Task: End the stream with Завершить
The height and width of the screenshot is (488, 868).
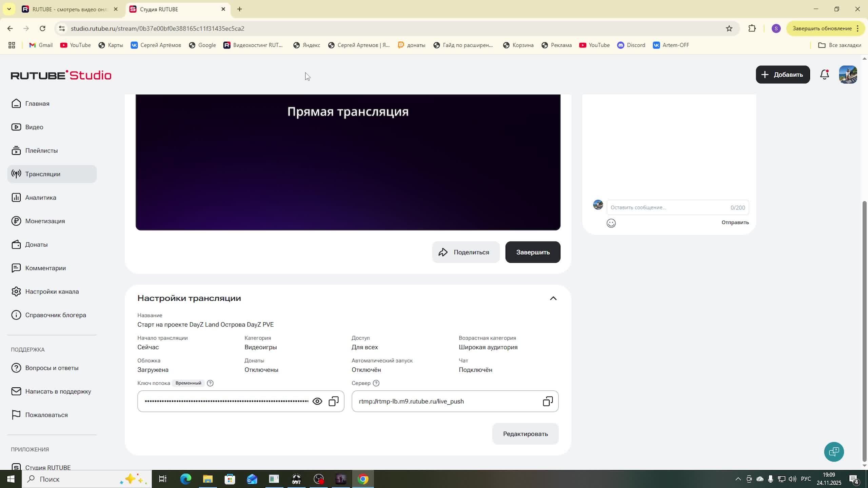Action: 533,252
